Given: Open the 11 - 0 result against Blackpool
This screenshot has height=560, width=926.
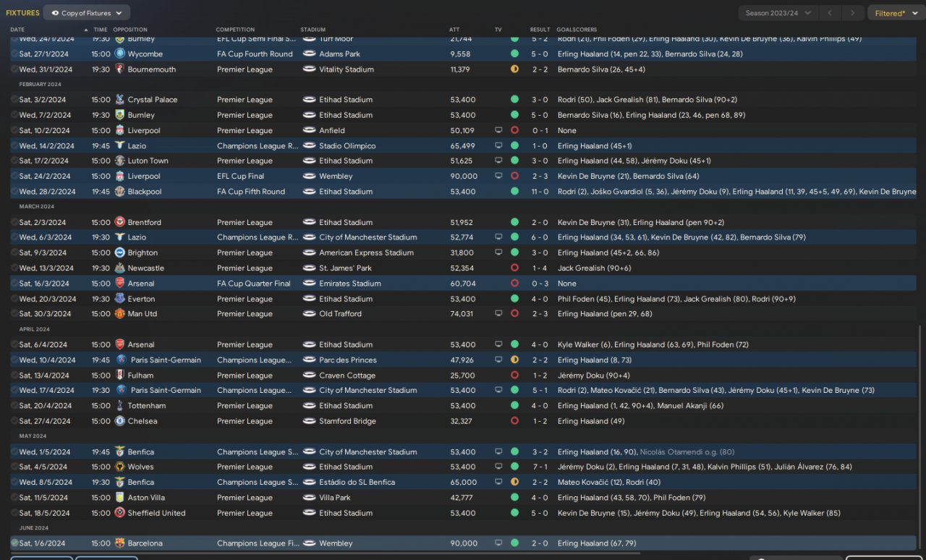Looking at the screenshot, I should pos(540,192).
